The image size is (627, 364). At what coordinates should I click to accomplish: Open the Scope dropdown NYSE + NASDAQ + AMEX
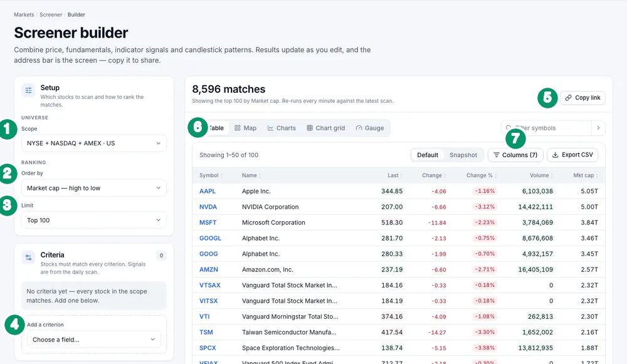coord(94,143)
